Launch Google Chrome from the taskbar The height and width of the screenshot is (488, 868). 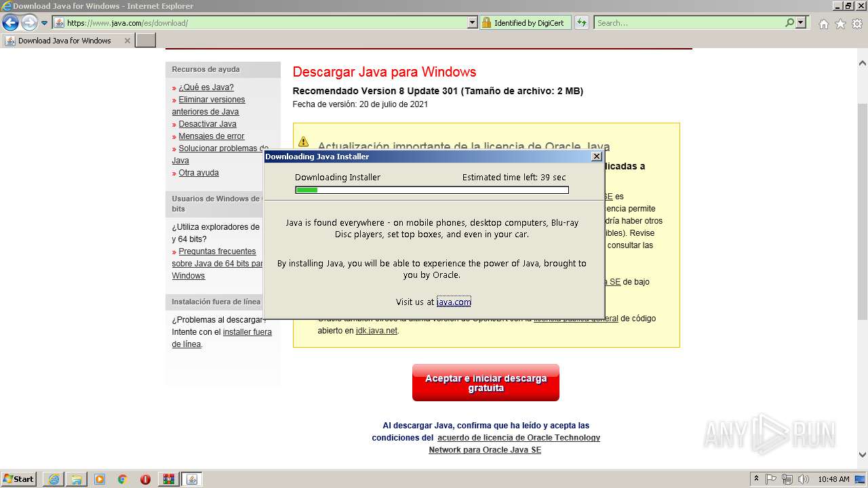123,479
